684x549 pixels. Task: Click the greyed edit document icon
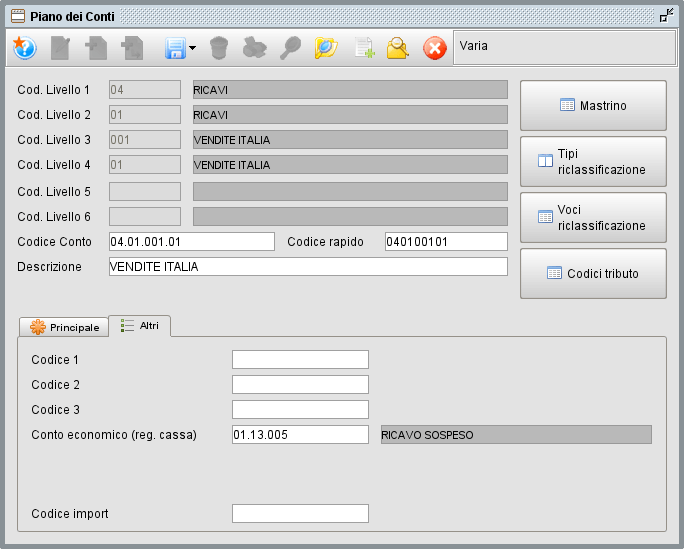60,48
